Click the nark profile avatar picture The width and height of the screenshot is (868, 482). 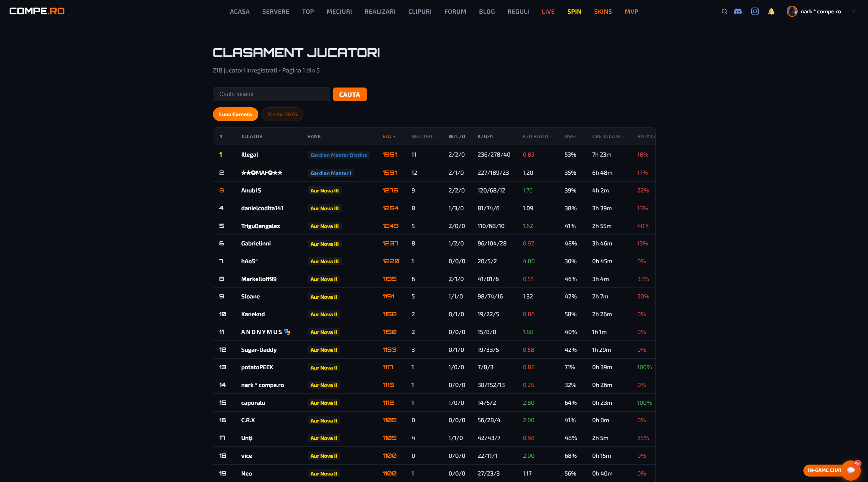click(x=792, y=11)
